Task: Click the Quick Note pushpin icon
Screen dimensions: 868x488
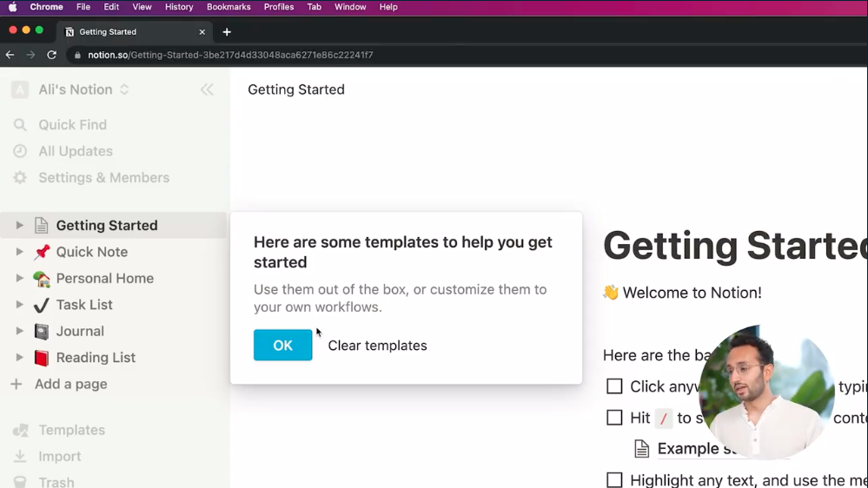Action: coord(42,252)
